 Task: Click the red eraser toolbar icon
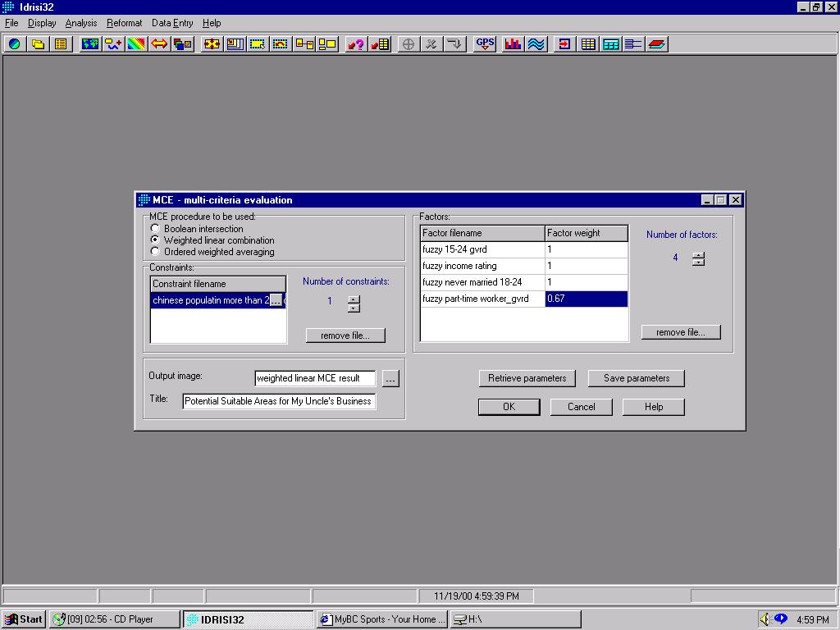[657, 44]
